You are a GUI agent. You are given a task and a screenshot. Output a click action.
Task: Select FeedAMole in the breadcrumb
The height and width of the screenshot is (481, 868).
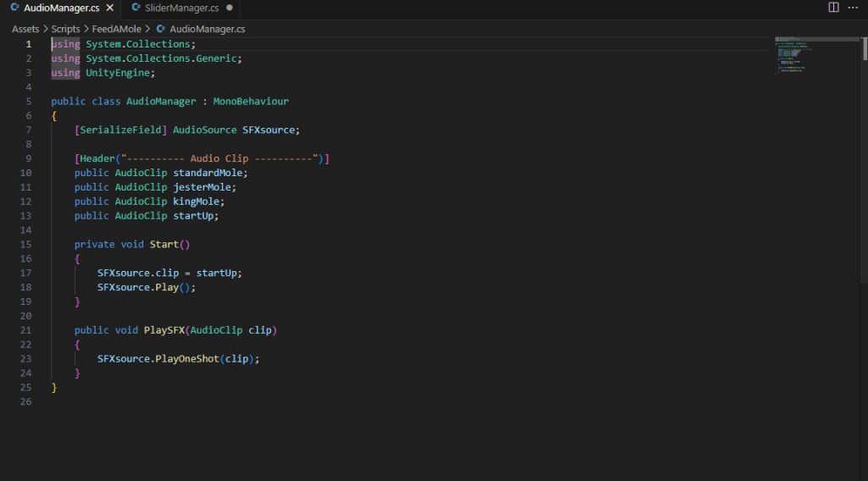coord(116,29)
